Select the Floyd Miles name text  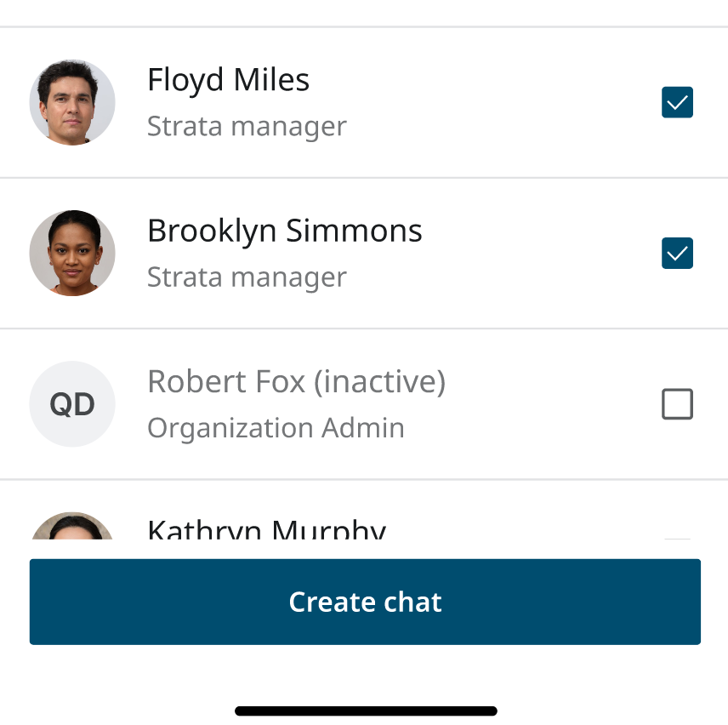(229, 80)
